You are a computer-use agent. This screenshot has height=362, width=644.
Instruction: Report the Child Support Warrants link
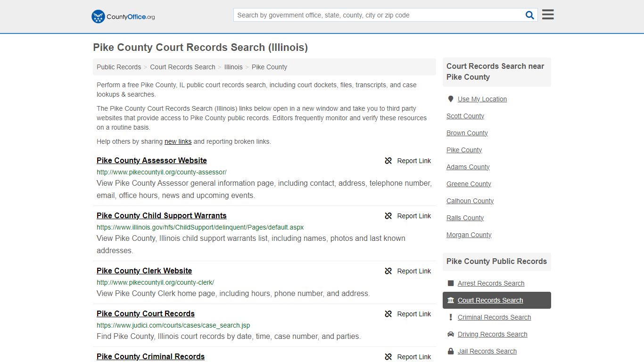tap(408, 216)
